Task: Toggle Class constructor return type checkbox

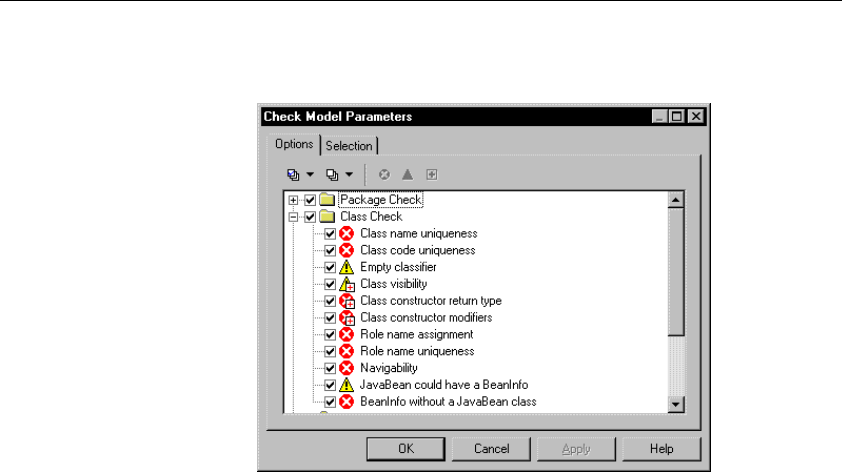Action: click(x=330, y=301)
